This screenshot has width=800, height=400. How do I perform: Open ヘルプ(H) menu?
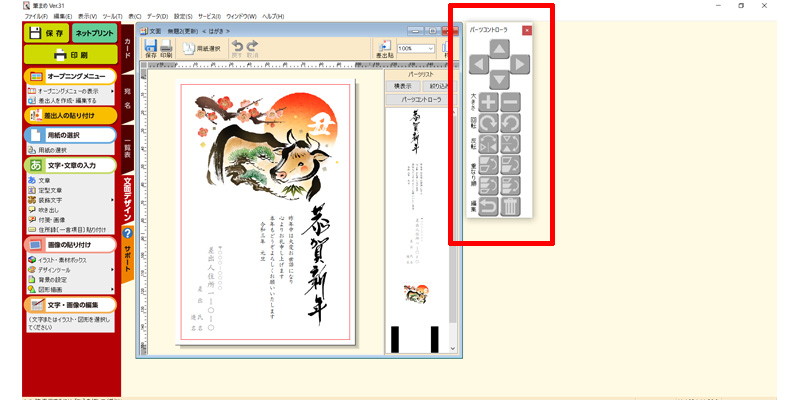pos(273,16)
